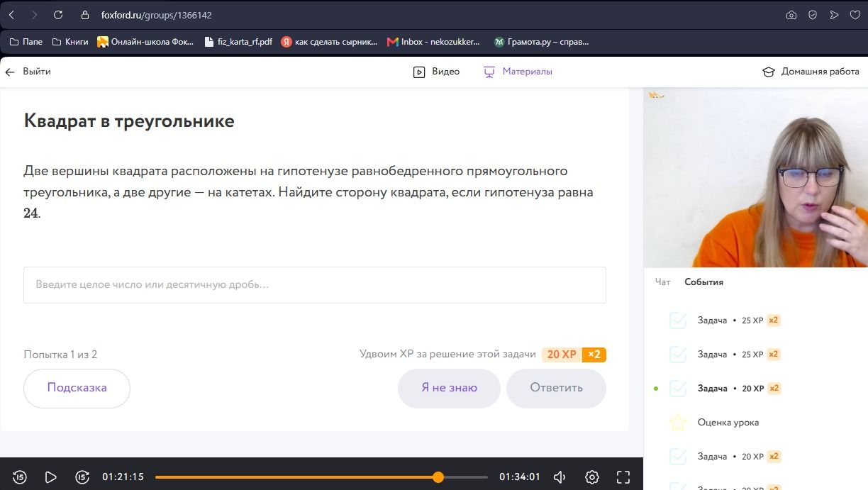Click the Подсказка hint button
The height and width of the screenshot is (490, 868).
point(77,388)
